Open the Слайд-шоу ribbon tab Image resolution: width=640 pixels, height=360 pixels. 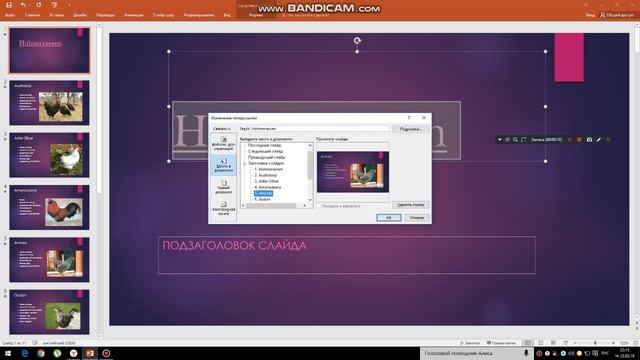click(163, 15)
